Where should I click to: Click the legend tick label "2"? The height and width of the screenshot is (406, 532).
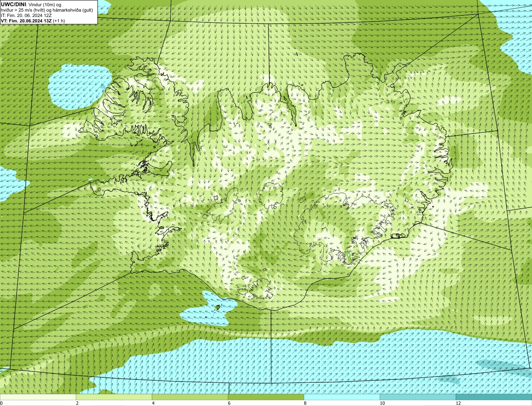click(77, 403)
